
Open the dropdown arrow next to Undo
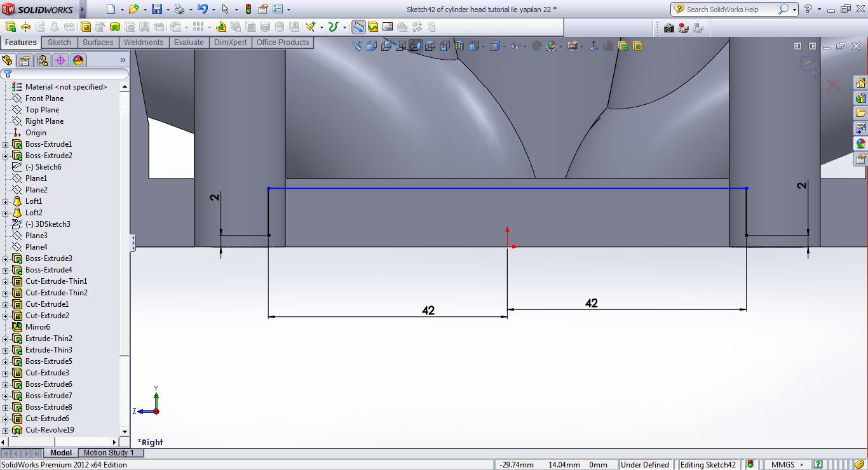[214, 10]
